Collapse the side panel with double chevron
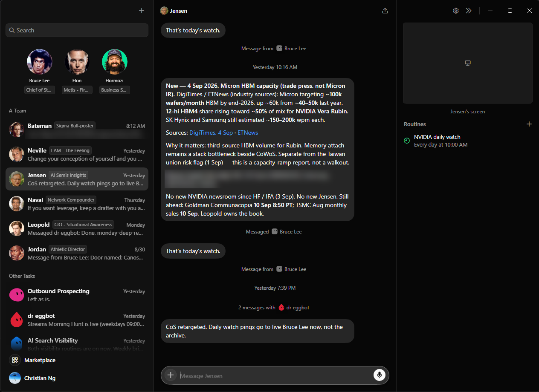This screenshot has height=392, width=539. click(x=469, y=11)
